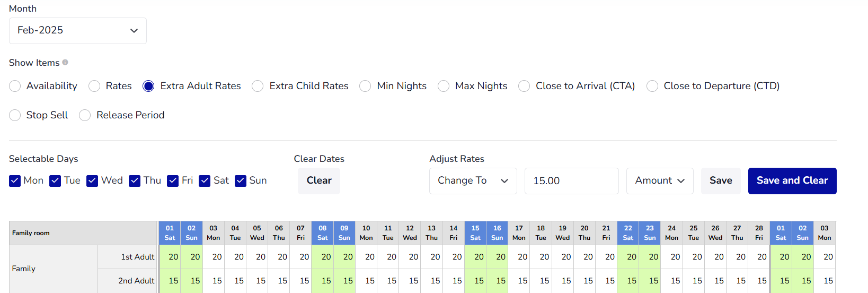Toggle the Sat selectable day checkbox
This screenshot has width=868, height=293.
(x=205, y=181)
